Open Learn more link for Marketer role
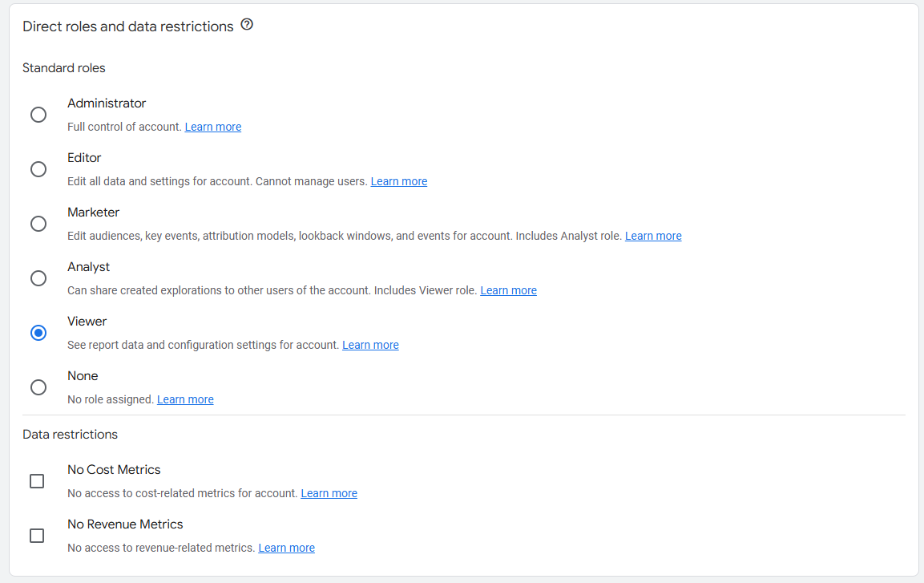Image resolution: width=924 pixels, height=583 pixels. coord(653,236)
